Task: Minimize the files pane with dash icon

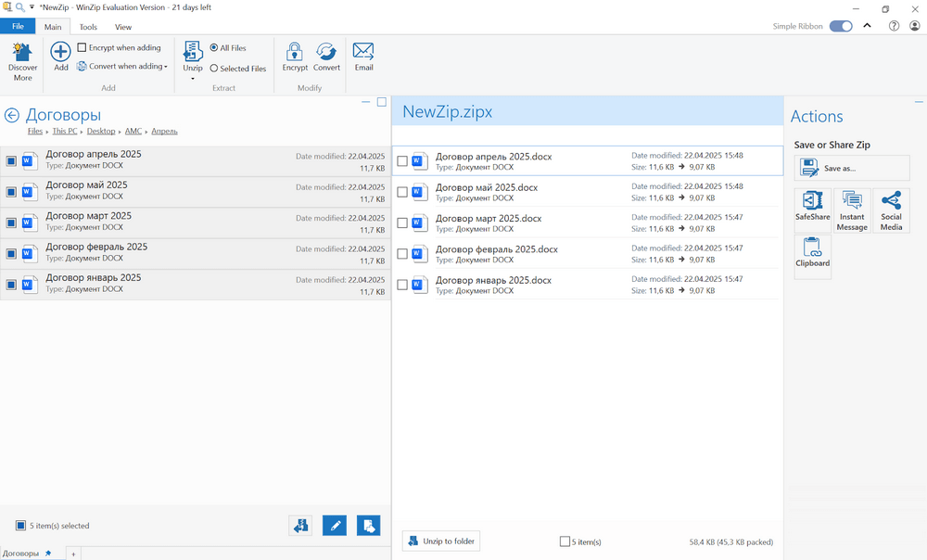Action: click(x=366, y=102)
